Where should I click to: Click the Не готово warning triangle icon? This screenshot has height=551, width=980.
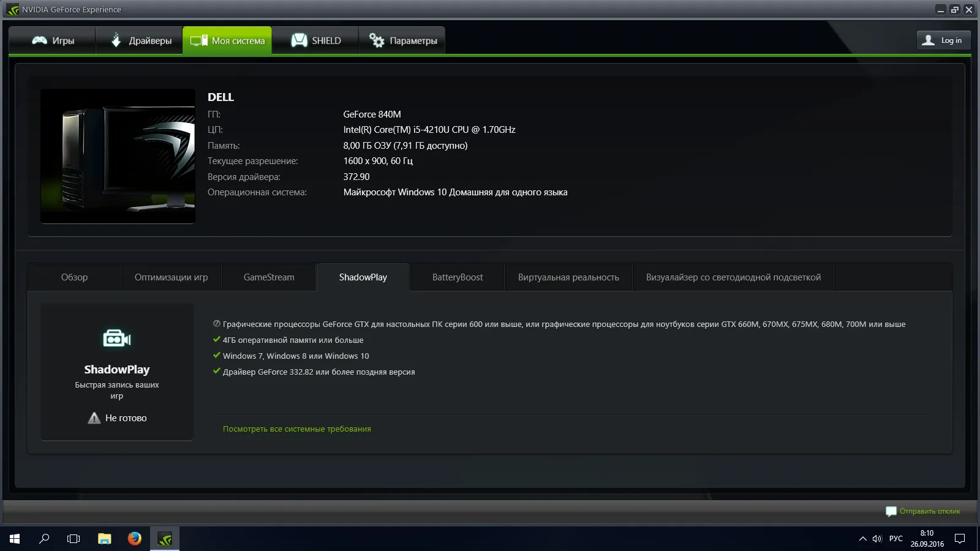(94, 418)
